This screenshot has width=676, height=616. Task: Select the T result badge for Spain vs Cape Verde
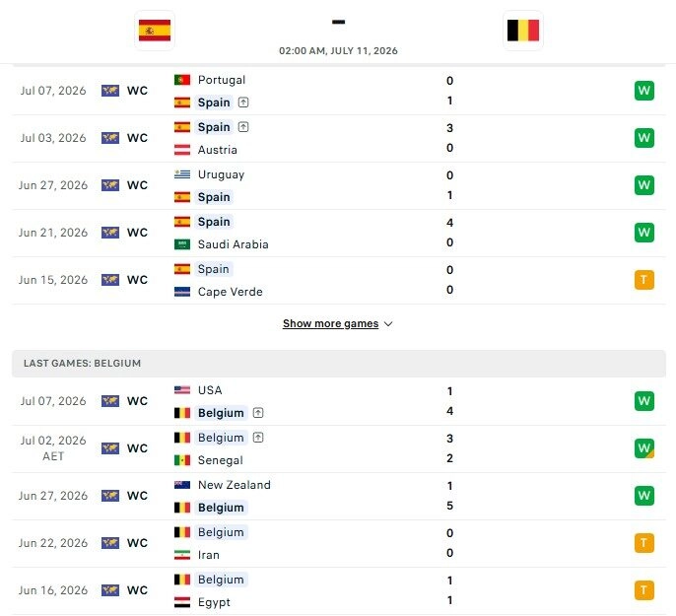(x=644, y=280)
